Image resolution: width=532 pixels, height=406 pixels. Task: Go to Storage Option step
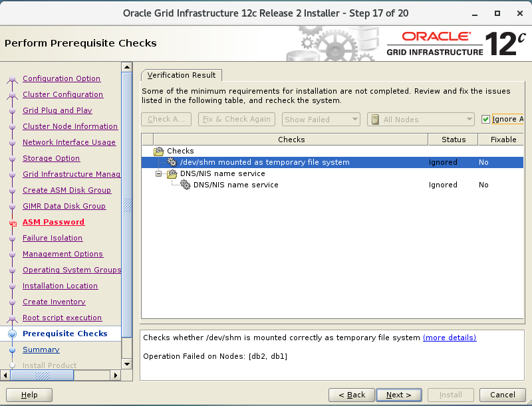(x=51, y=158)
